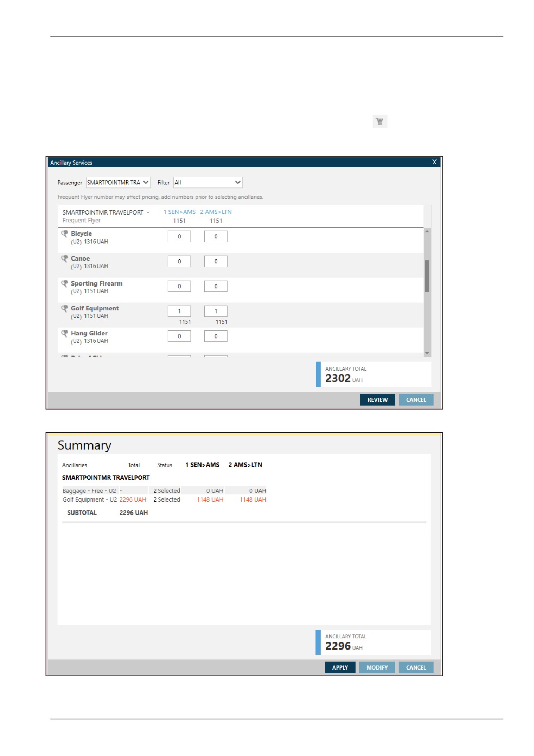This screenshot has height=756, width=534.
Task: Open the Passenger dropdown
Action: click(x=118, y=182)
